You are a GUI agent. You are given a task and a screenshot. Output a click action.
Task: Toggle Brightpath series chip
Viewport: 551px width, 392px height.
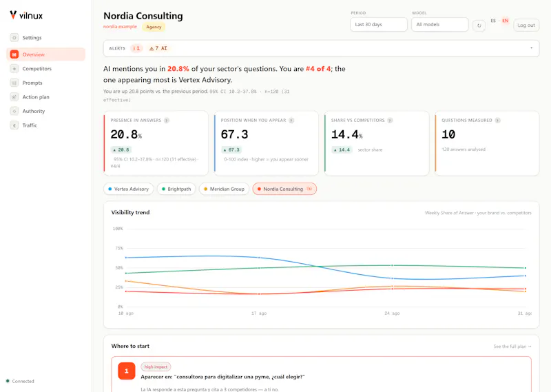(x=176, y=189)
